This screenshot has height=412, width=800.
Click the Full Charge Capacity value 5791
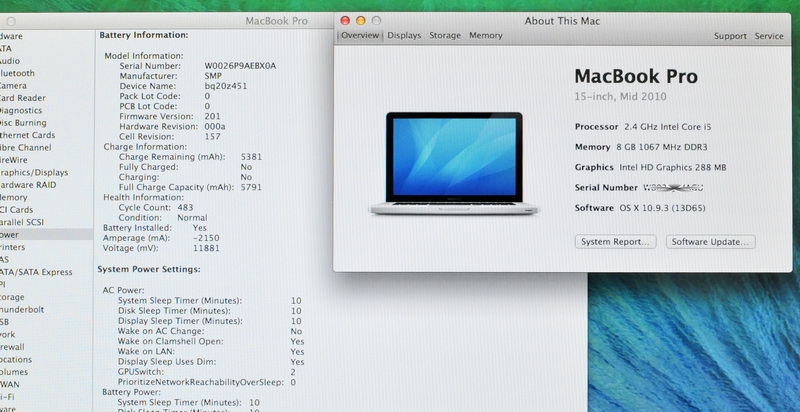[x=251, y=187]
